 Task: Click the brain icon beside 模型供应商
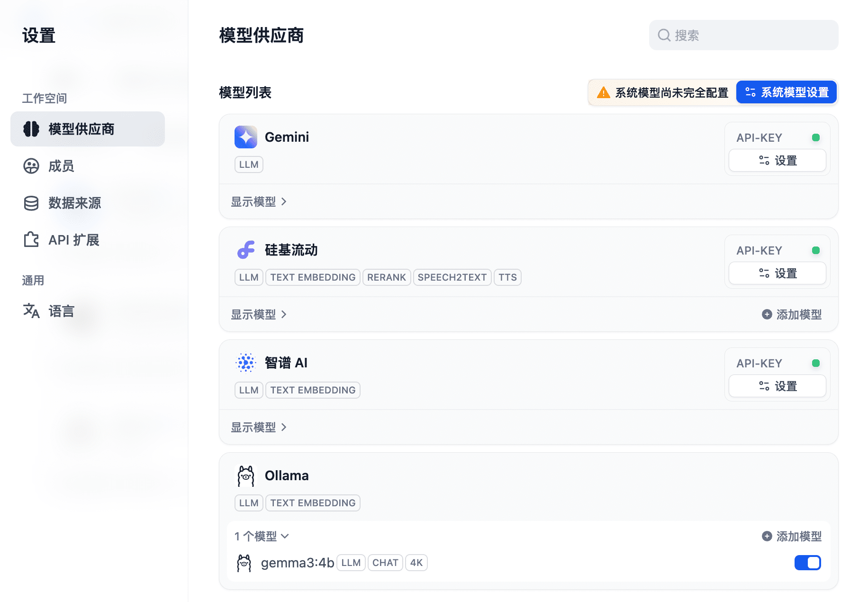click(x=31, y=129)
